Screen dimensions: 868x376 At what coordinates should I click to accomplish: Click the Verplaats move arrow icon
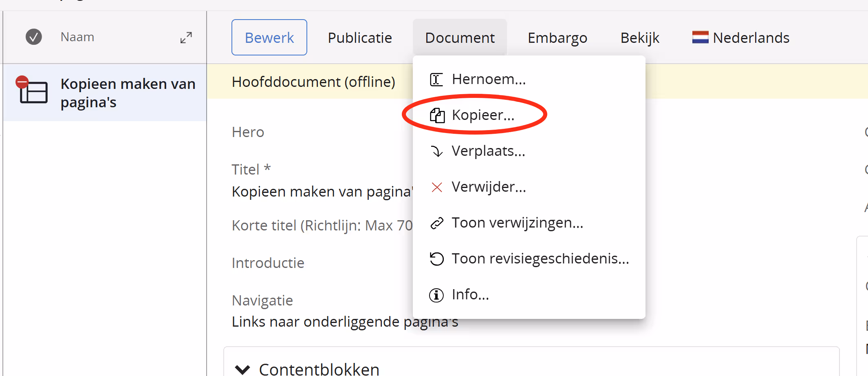coord(437,151)
